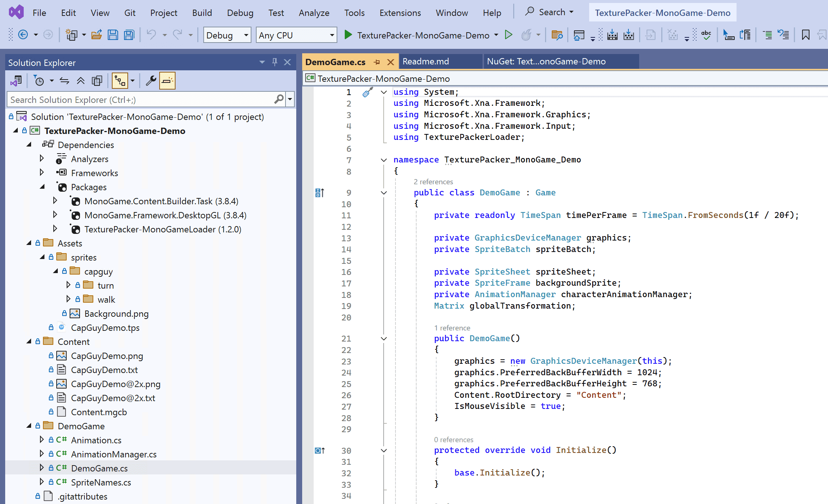The image size is (828, 504).
Task: Click the Save All toolbar icon
Action: (129, 35)
